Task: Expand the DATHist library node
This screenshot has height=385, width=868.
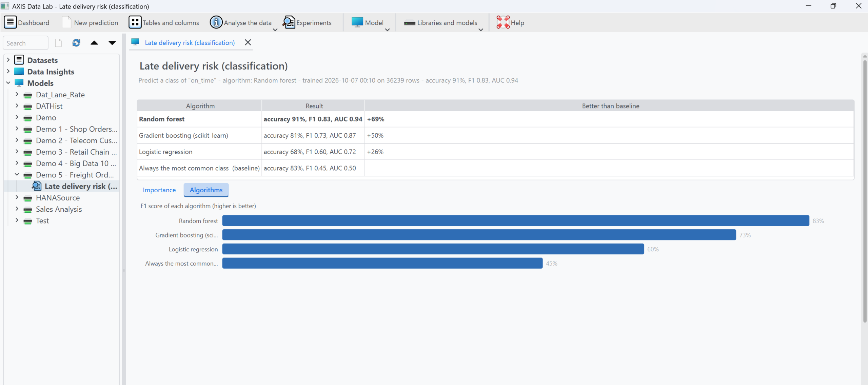Action: (17, 106)
